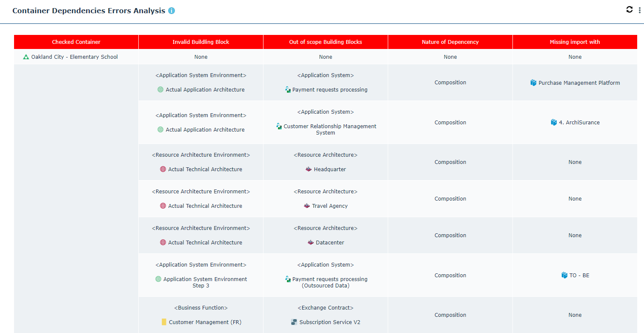Open the Datacenter resource architecture

click(329, 242)
